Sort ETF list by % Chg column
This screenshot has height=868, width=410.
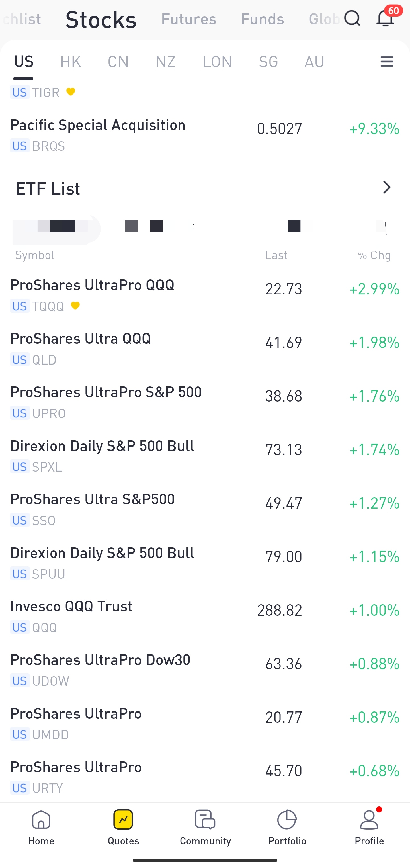click(374, 255)
